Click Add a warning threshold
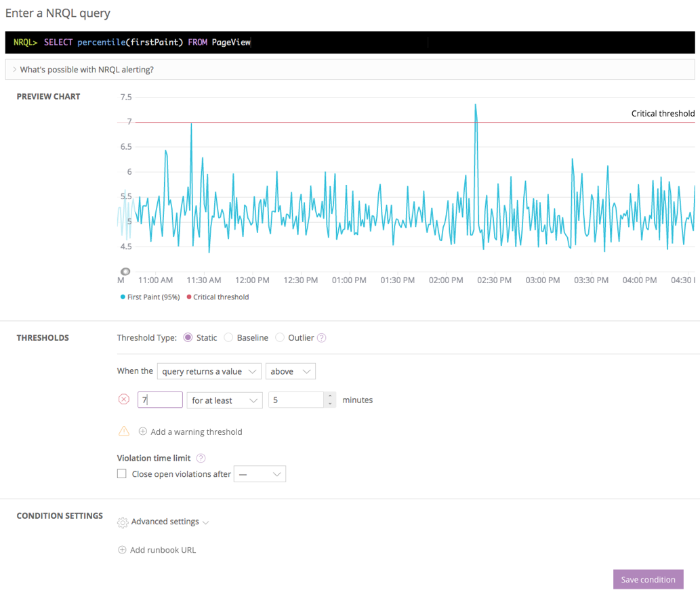This screenshot has width=700, height=592. [197, 432]
